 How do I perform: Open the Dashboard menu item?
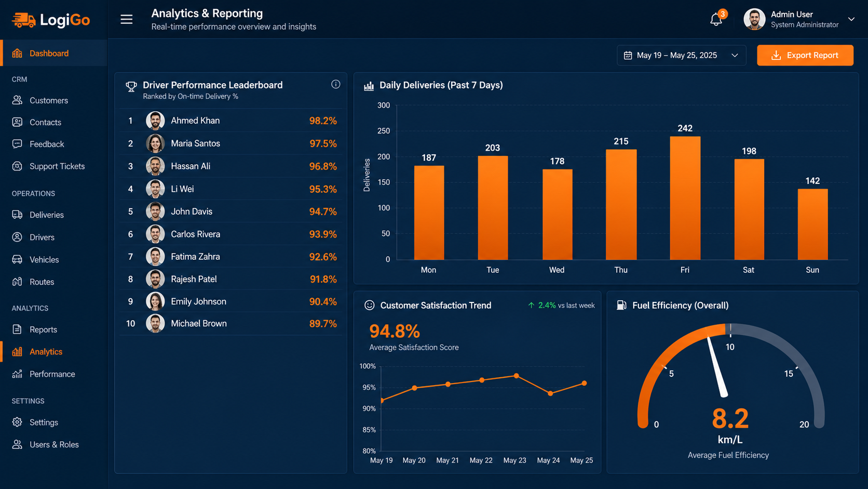[54, 53]
